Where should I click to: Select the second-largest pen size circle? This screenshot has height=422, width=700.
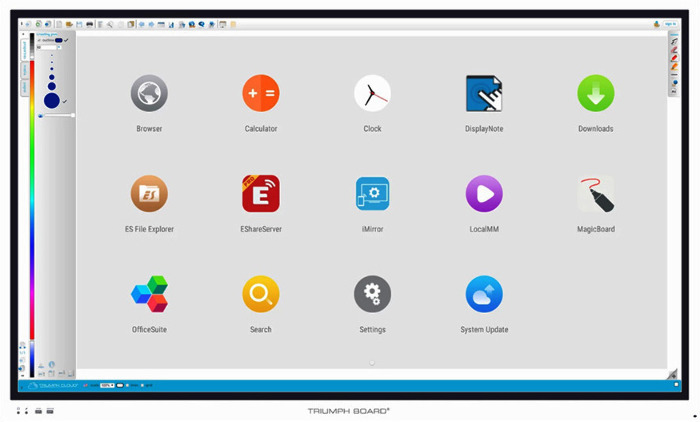pos(52,86)
